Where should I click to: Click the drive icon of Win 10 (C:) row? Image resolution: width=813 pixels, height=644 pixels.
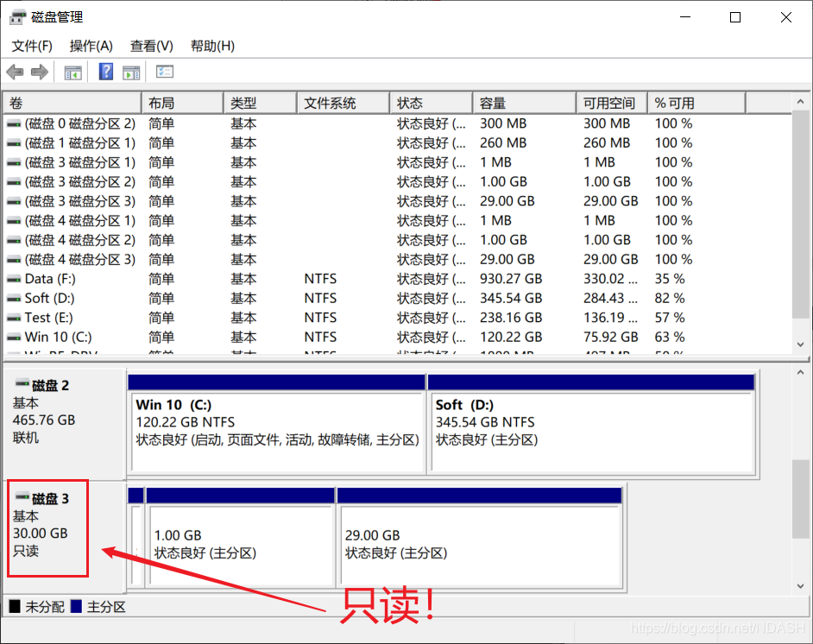coord(14,338)
